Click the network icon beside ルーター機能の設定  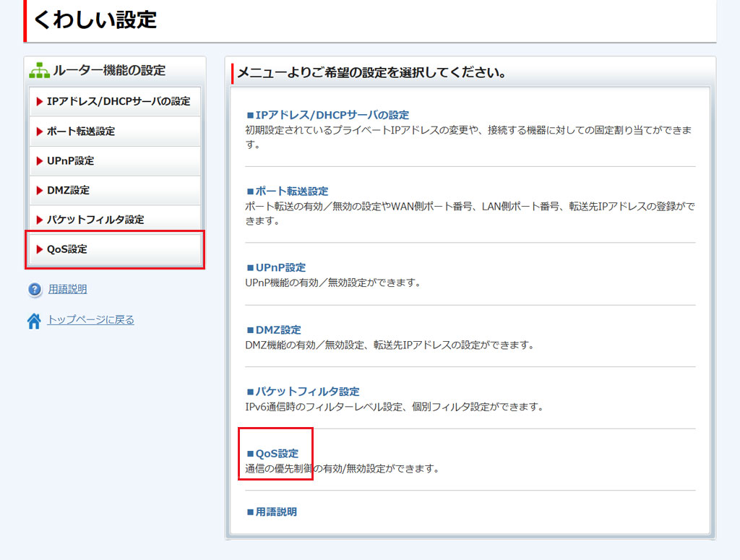(39, 71)
